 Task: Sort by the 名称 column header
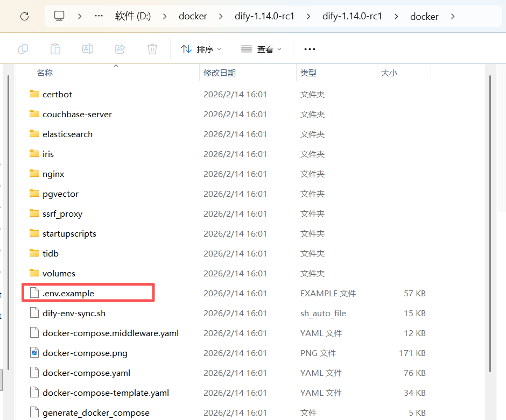(x=45, y=73)
